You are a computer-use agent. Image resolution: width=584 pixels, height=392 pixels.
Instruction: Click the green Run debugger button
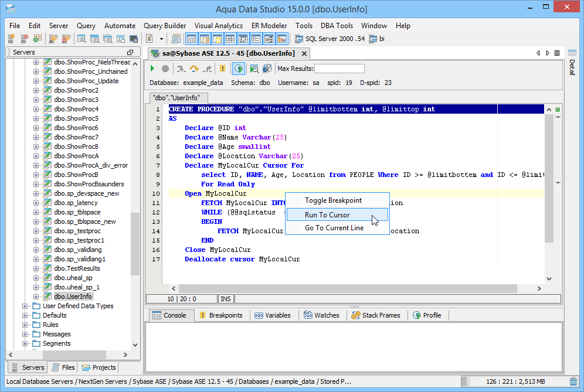(152, 69)
